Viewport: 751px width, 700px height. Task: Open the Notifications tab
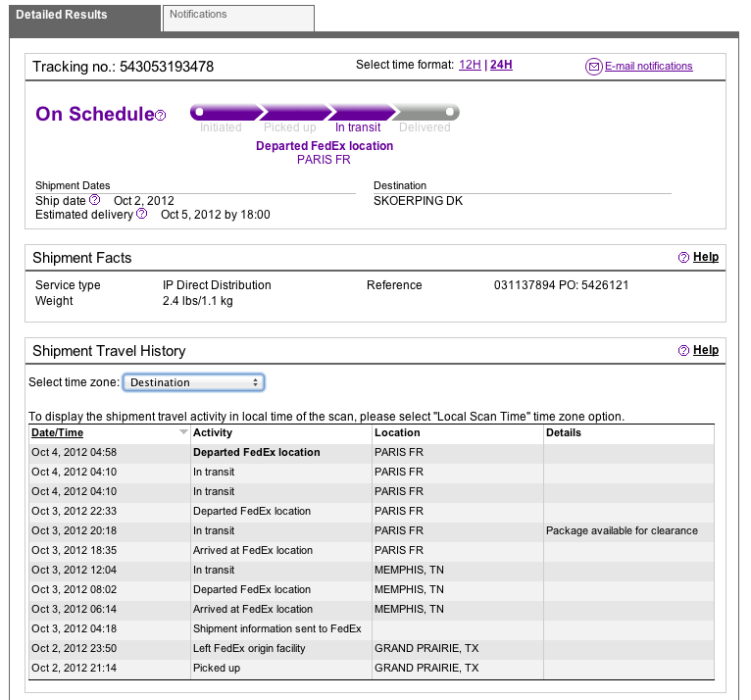pyautogui.click(x=238, y=17)
